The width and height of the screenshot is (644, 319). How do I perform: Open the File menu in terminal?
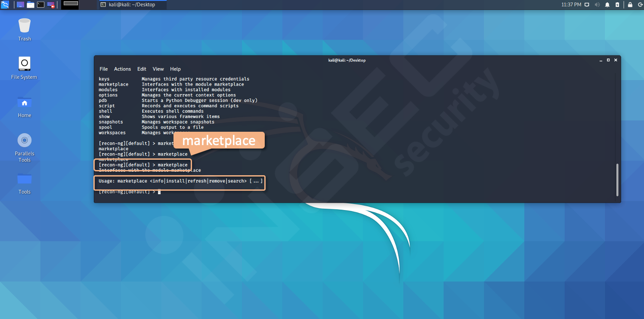104,69
